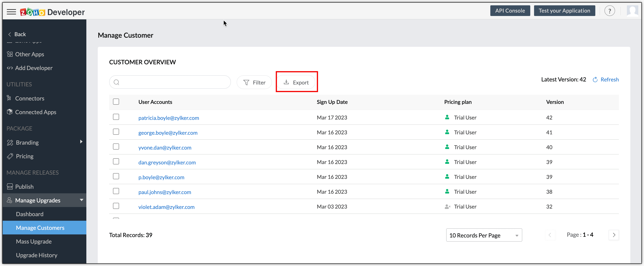The width and height of the screenshot is (644, 266).
Task: Click the Connectors sidebar icon
Action: tap(9, 98)
